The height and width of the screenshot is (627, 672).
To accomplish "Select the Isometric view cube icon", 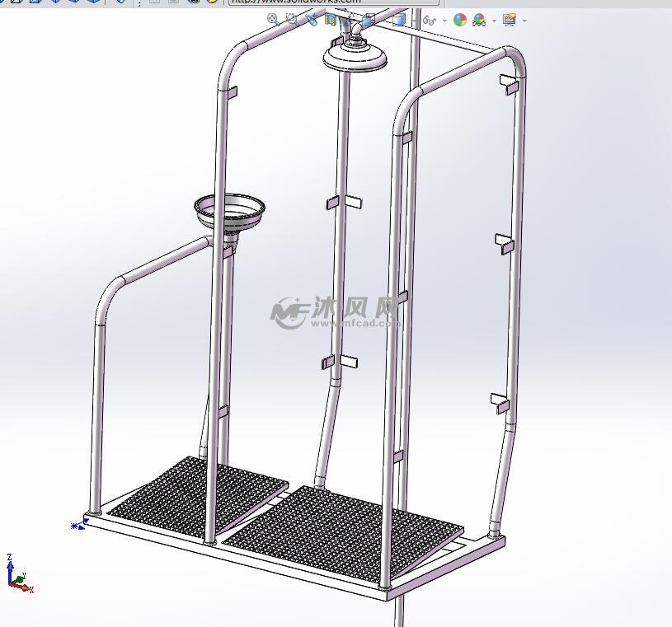I will pos(368,21).
